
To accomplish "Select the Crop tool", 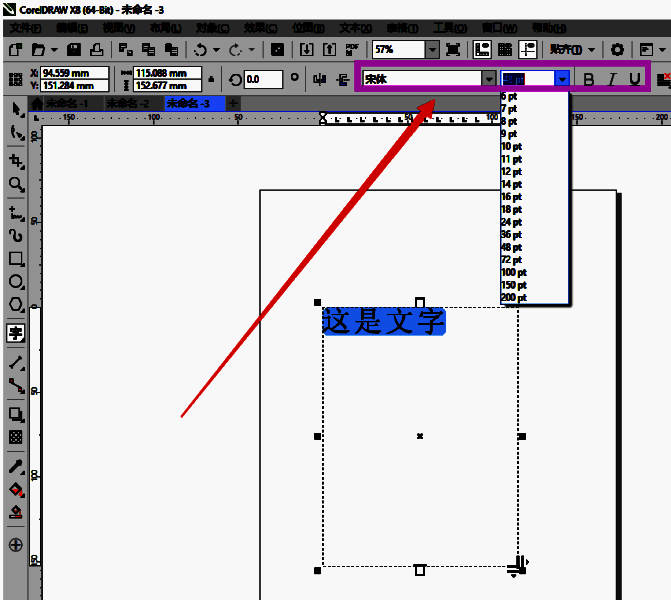I will point(16,160).
